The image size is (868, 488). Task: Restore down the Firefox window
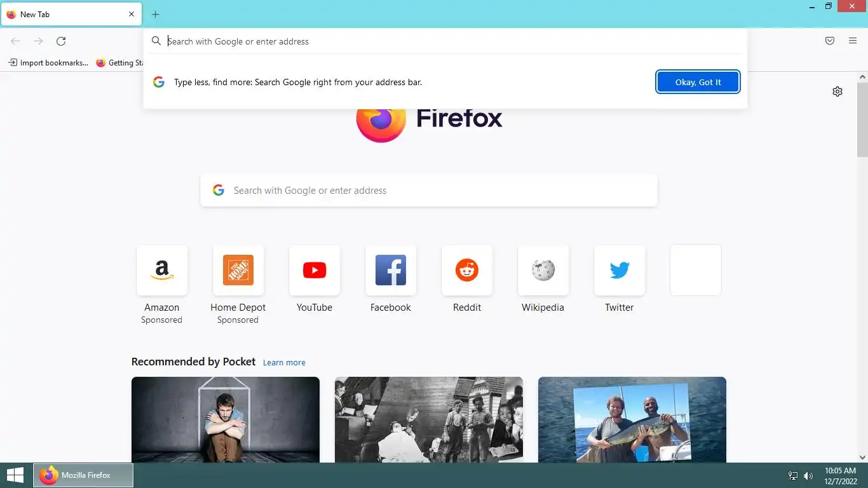pos(829,6)
